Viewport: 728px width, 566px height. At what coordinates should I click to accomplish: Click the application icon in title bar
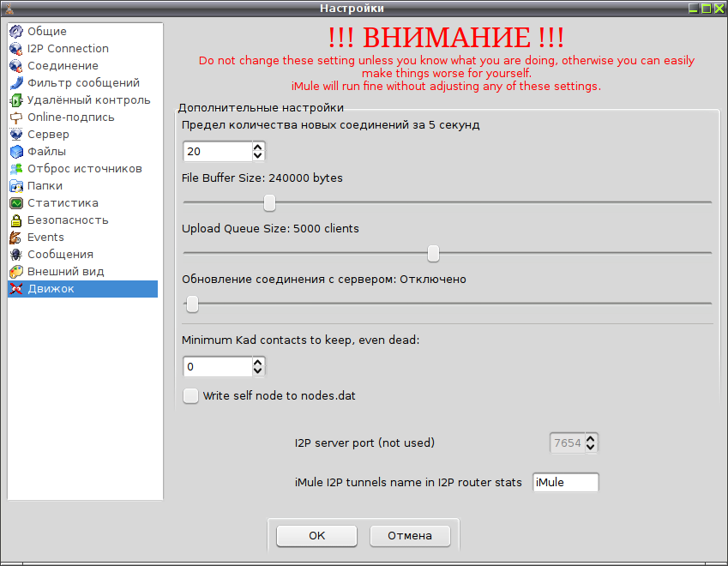(9, 8)
